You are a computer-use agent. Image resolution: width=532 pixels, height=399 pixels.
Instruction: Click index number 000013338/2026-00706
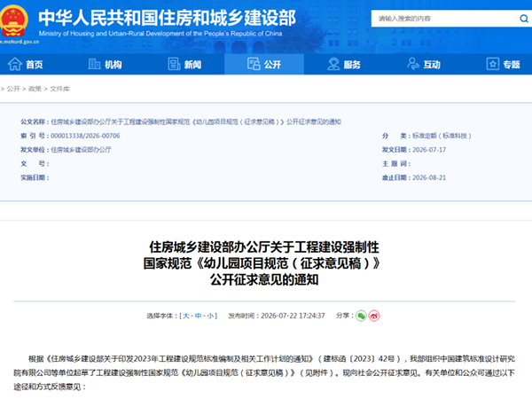tap(85, 136)
